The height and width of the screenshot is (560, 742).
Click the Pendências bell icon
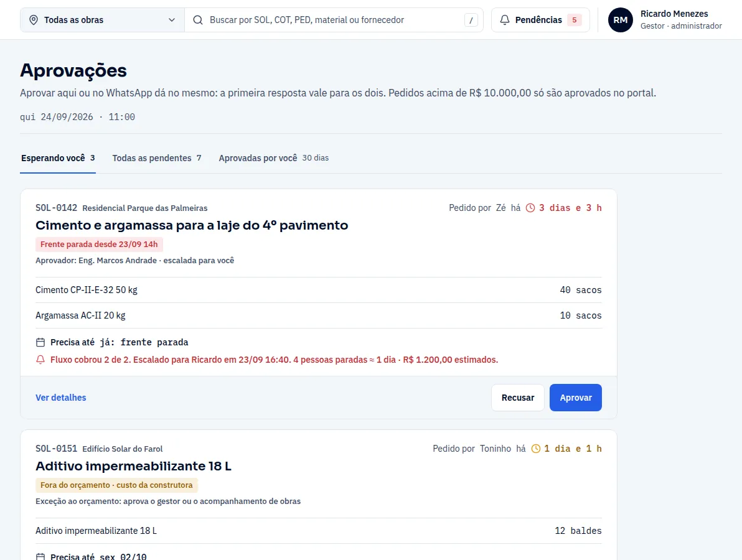[x=505, y=20]
